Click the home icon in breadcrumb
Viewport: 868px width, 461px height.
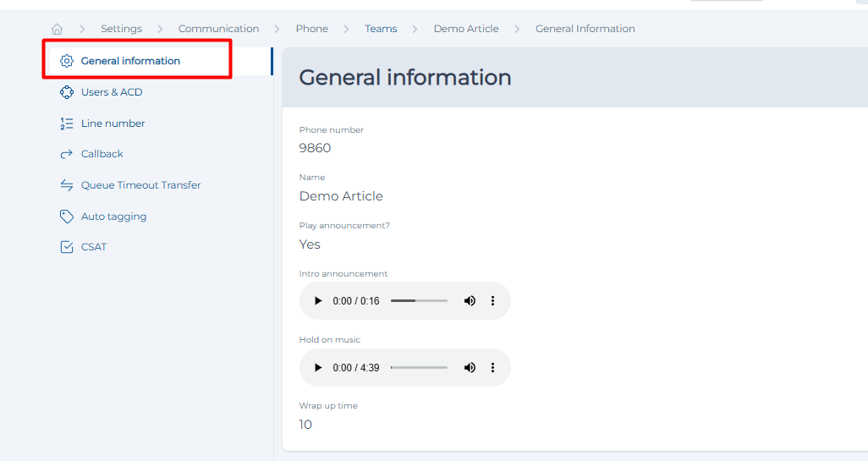pos(57,29)
